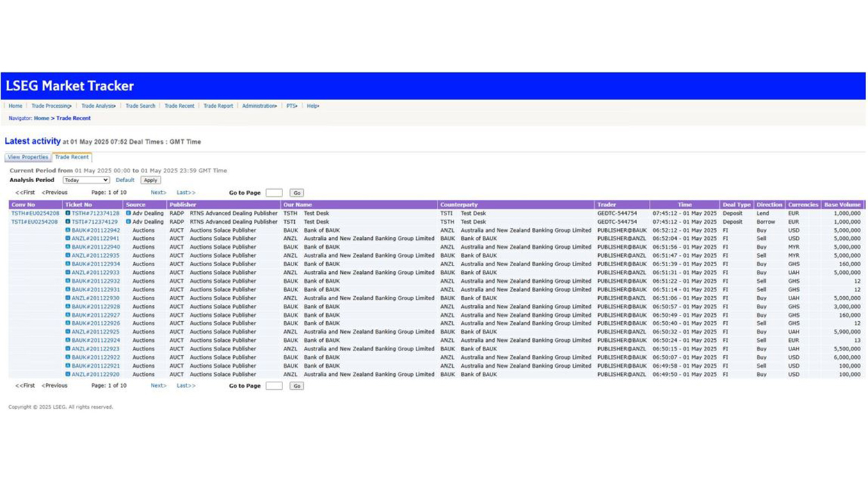Click the Source icon beside first Adv Dealing

pos(129,213)
